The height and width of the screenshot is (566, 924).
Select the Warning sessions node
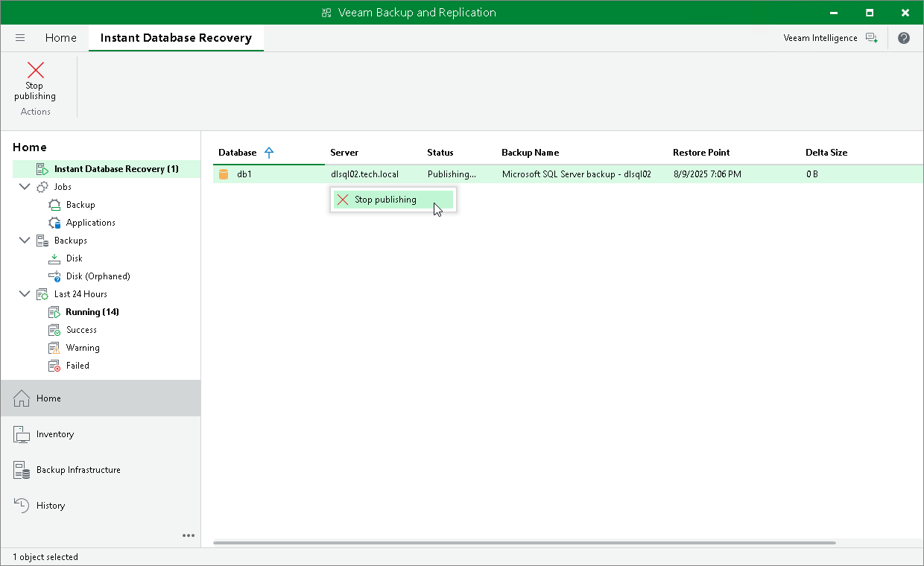(83, 348)
